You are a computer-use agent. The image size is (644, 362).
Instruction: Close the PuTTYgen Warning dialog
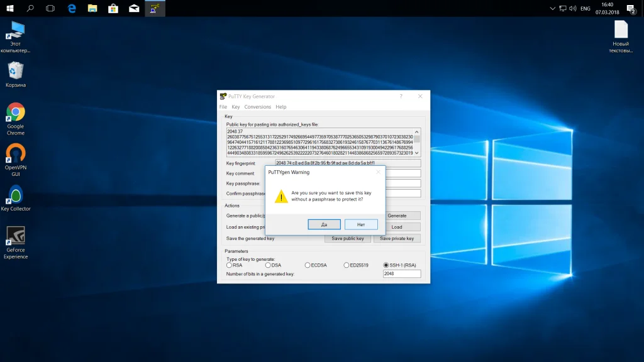[x=378, y=172]
